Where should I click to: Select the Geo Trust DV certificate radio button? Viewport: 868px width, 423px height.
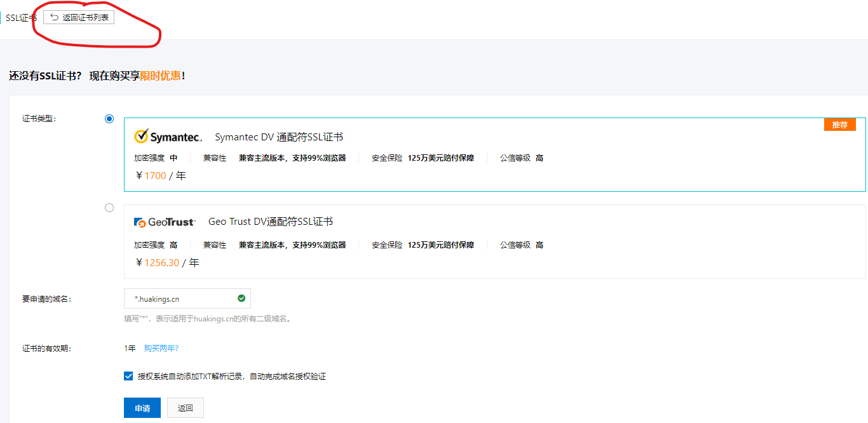(109, 208)
